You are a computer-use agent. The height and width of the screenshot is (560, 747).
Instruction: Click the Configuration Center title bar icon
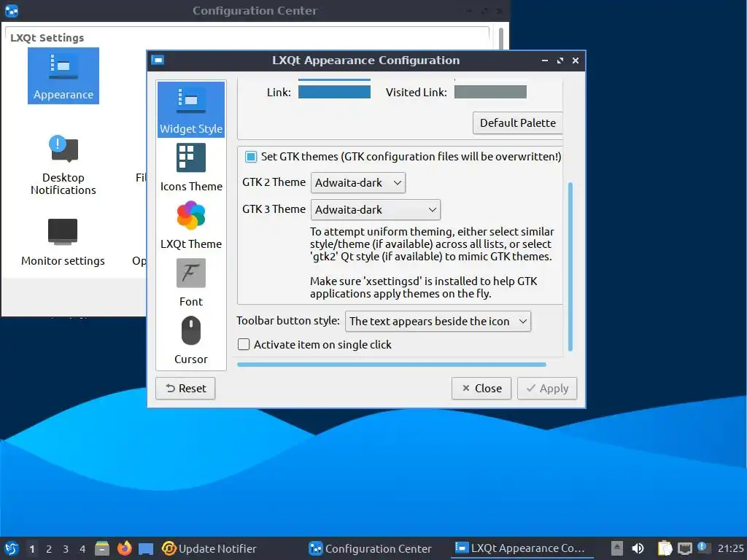coord(12,10)
